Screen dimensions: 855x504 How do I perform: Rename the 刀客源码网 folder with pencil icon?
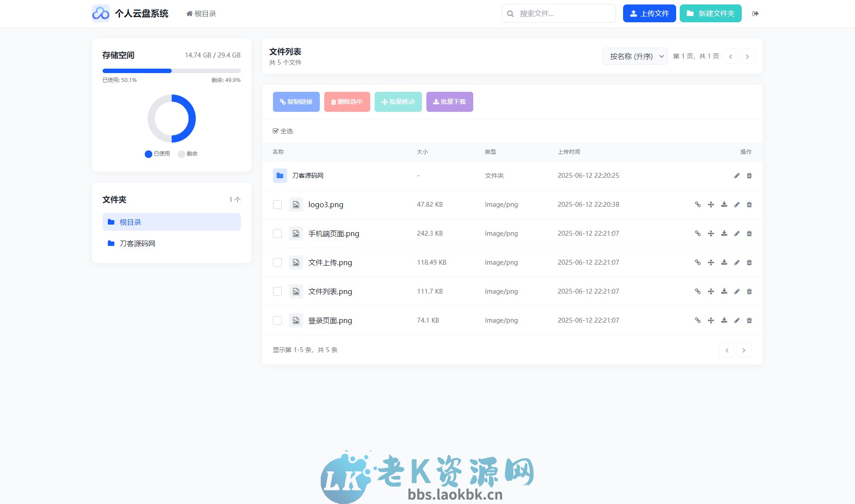pos(736,176)
